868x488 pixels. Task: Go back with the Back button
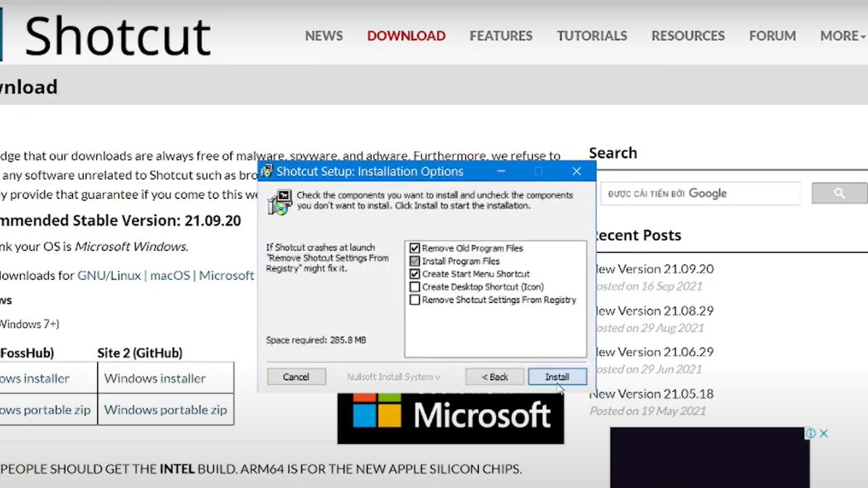[495, 377]
